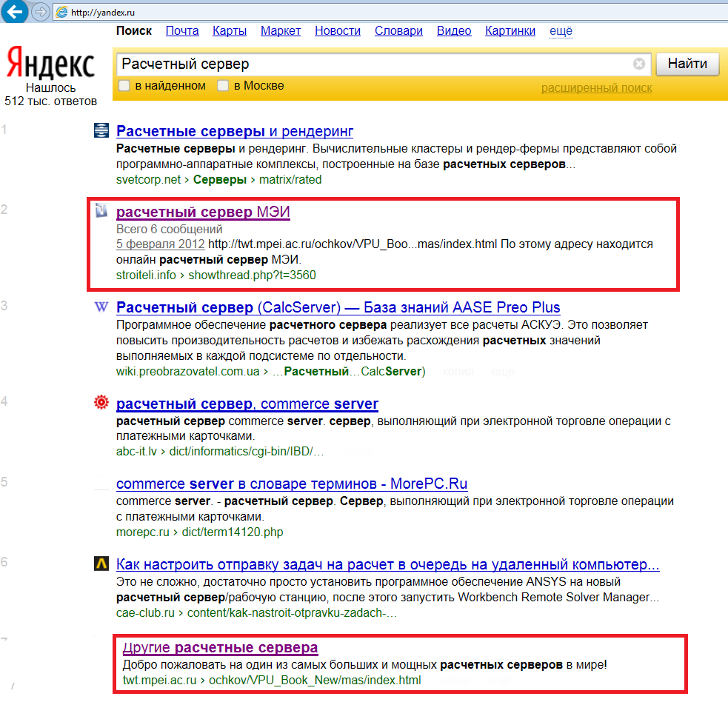Expand the 'ещё' services menu
Image resolution: width=728 pixels, height=702 pixels.
click(x=561, y=30)
